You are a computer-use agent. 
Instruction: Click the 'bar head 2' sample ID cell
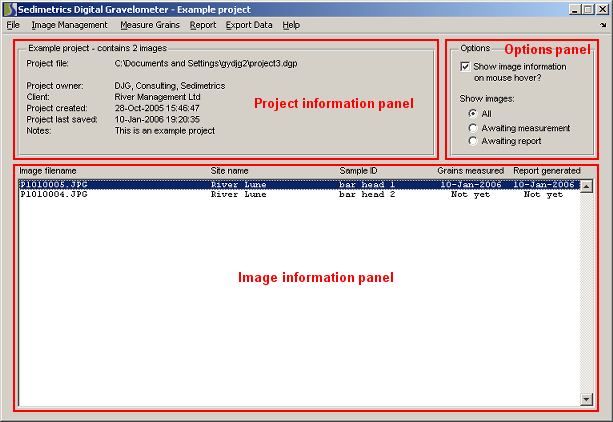click(x=367, y=194)
